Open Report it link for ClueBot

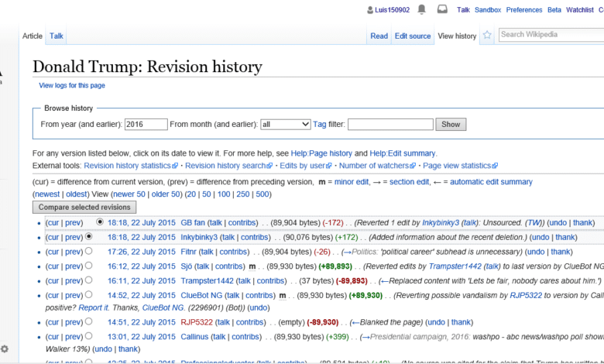click(94, 307)
